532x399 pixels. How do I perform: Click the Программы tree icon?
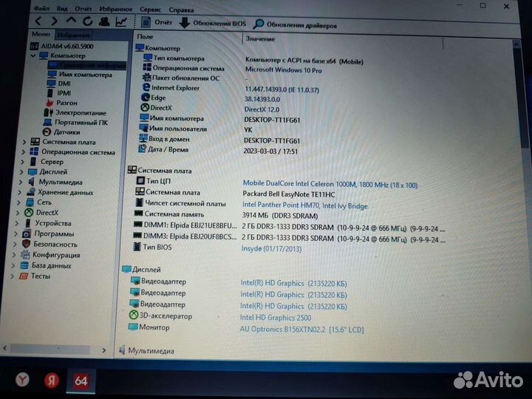pos(27,233)
